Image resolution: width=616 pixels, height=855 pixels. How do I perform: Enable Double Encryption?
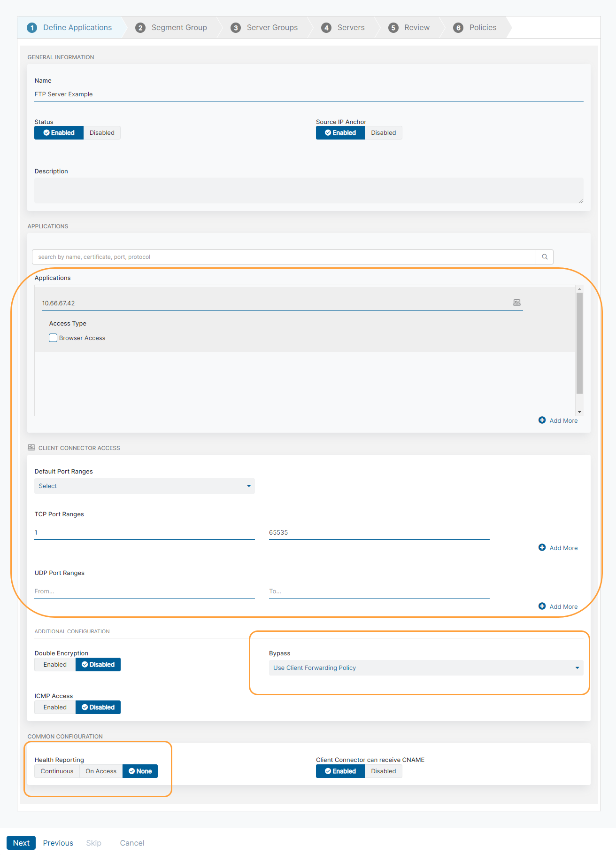(55, 665)
